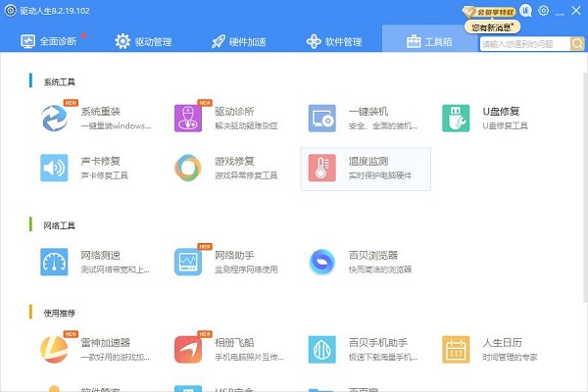Click the 驱动人生 logo in title bar

coord(10,11)
